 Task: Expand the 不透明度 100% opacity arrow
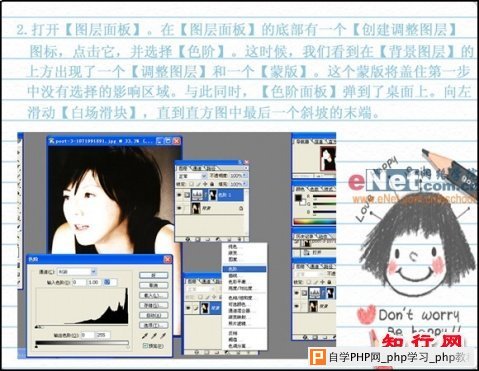245,175
